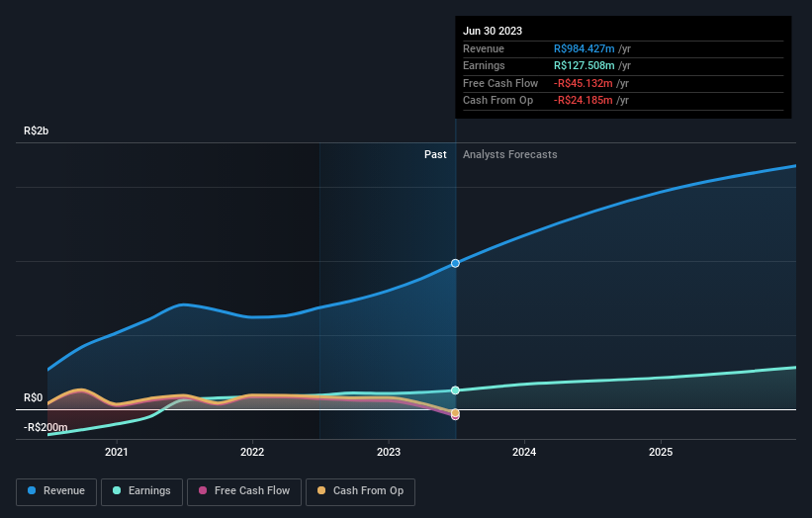Click the 2023 x-axis label

389,452
